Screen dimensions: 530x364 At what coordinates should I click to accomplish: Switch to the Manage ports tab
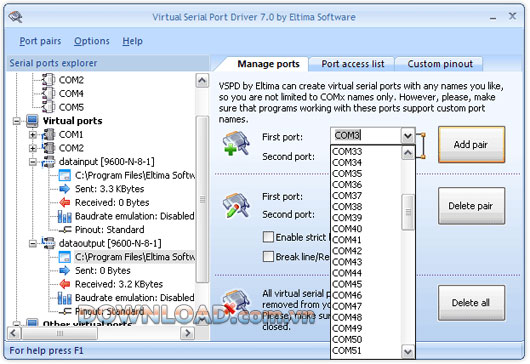[x=268, y=64]
